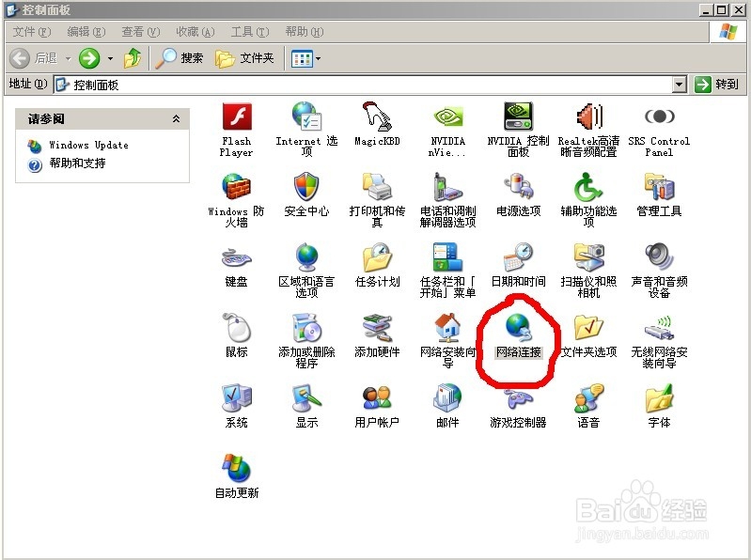Image resolution: width=751 pixels, height=560 pixels.
Task: Open 添加硬件 icon
Action: click(377, 327)
